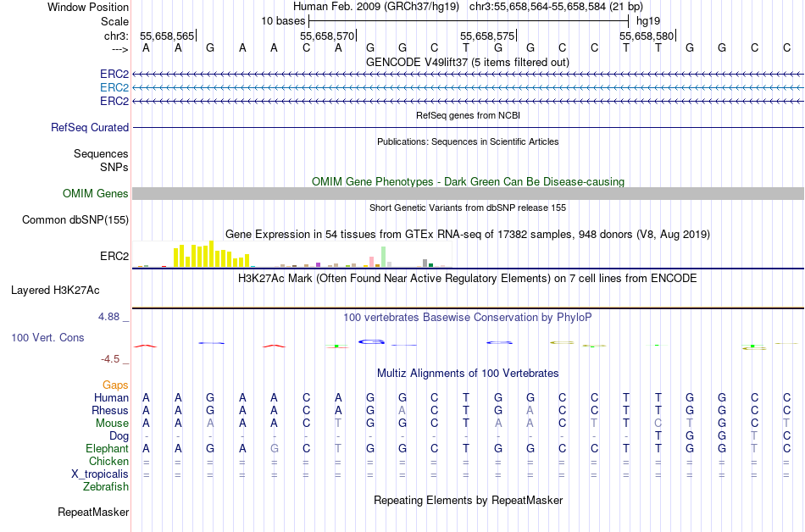Click the pink bar in GTEx chart
This screenshot has height=532, width=805.
tap(371, 262)
